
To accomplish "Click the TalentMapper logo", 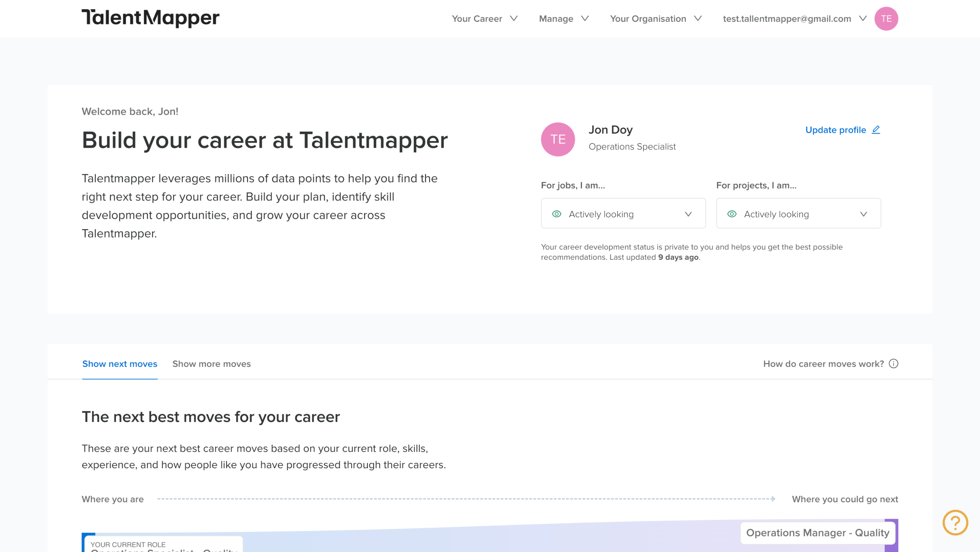I will click(x=150, y=18).
